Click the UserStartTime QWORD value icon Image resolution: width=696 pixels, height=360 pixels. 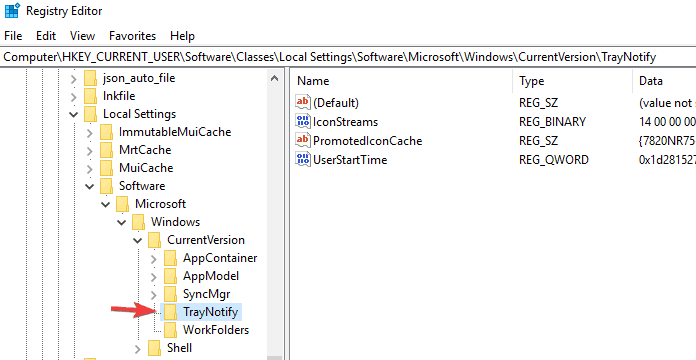tap(303, 159)
